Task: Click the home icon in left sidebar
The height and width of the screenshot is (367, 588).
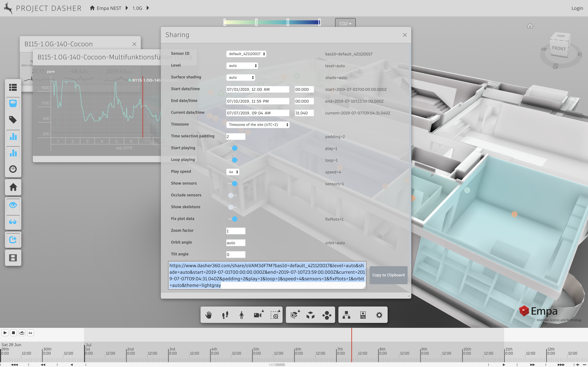Action: (13, 187)
